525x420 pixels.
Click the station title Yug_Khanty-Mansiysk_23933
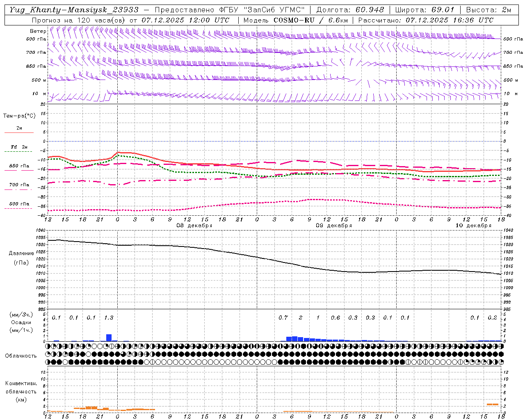(x=74, y=10)
